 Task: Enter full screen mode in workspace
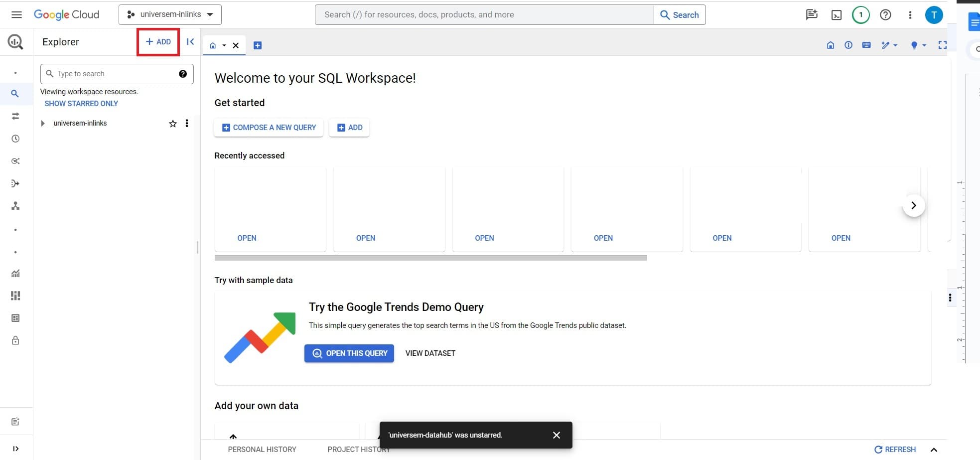[x=942, y=45]
